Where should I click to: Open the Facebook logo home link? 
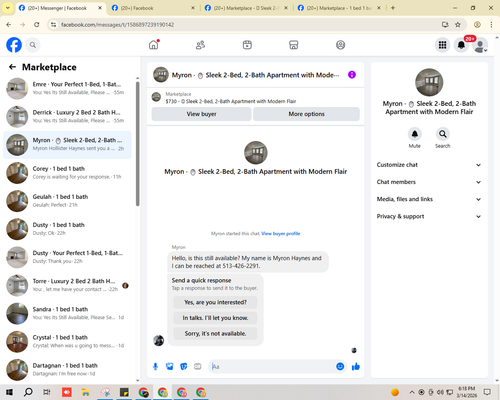14,45
